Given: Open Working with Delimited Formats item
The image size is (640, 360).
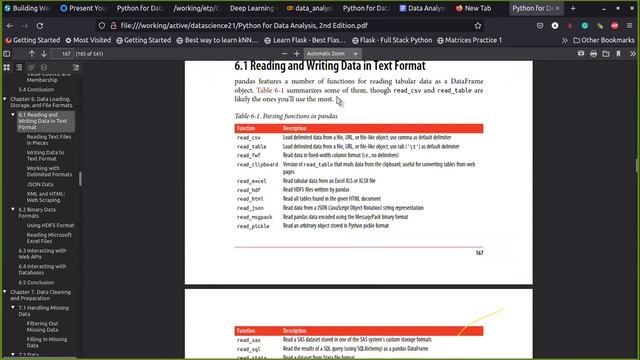Looking at the screenshot, I should click(x=49, y=171).
